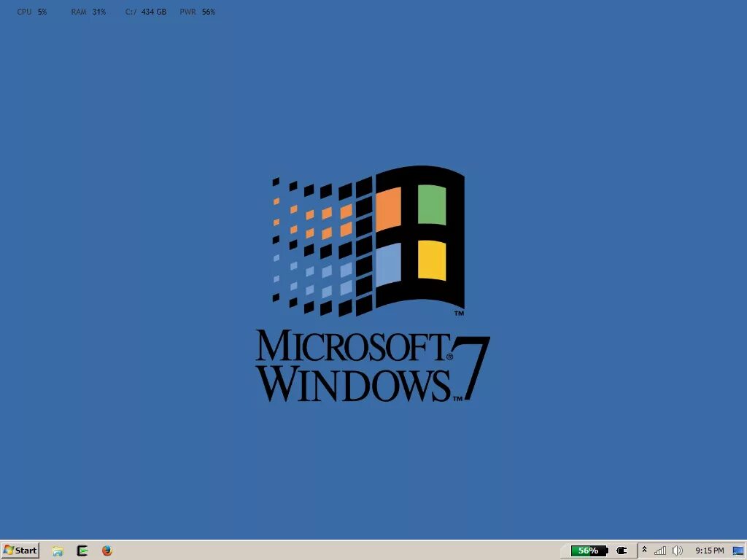
Task: Open network signal tray icon
Action: [x=660, y=551]
